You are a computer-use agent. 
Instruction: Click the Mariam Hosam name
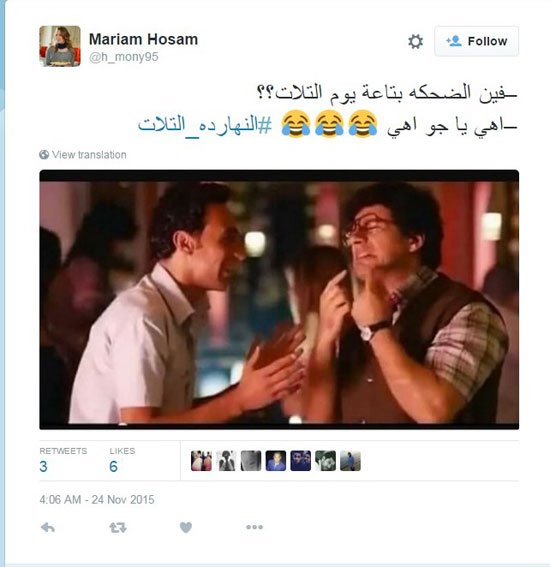click(144, 39)
